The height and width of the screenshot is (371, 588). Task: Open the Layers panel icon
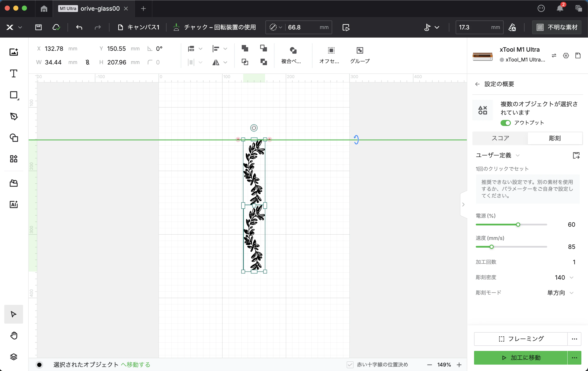click(x=14, y=357)
